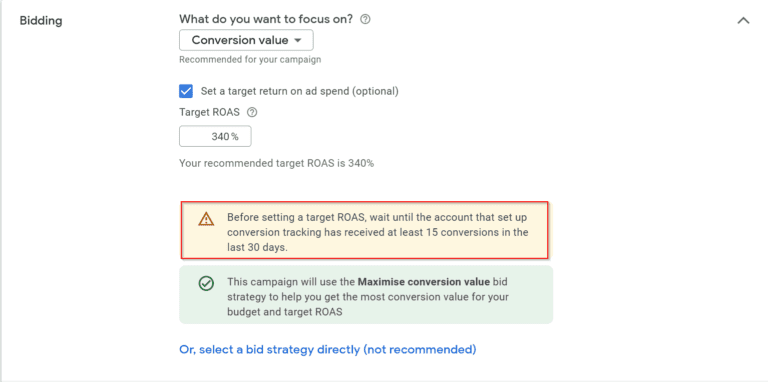
Task: Collapse the Bidding section with chevron
Action: point(744,21)
